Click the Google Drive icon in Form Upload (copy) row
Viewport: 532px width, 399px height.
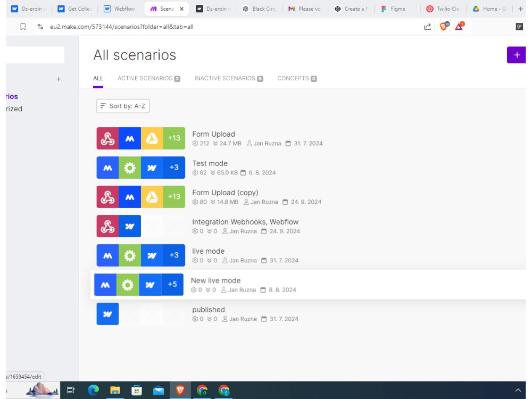152,197
